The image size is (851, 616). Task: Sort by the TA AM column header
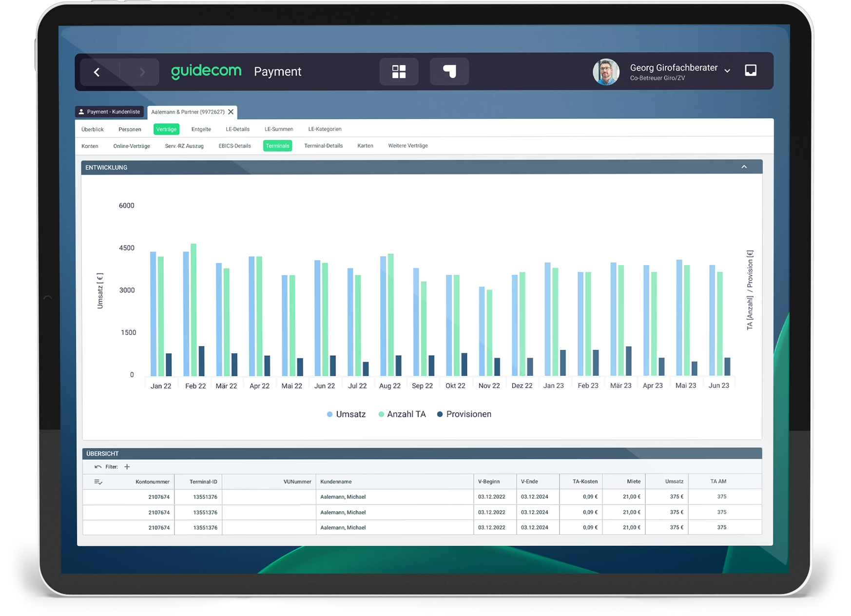tap(718, 482)
